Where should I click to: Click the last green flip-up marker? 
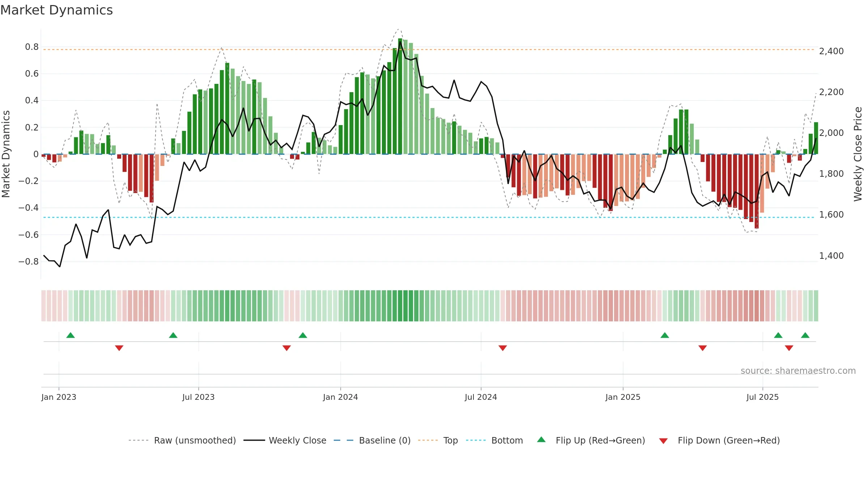click(x=805, y=335)
